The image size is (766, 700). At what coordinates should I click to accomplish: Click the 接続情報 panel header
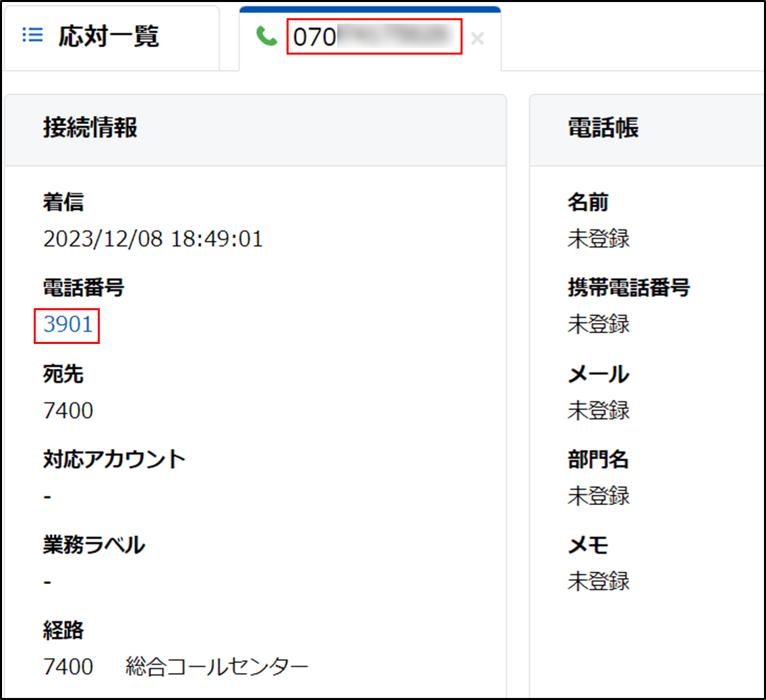click(x=90, y=127)
